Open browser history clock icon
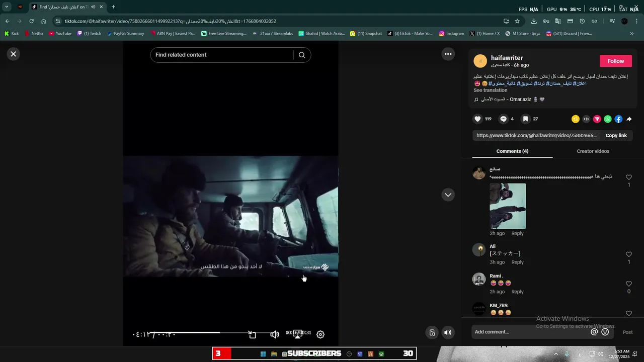 pyautogui.click(x=582, y=21)
